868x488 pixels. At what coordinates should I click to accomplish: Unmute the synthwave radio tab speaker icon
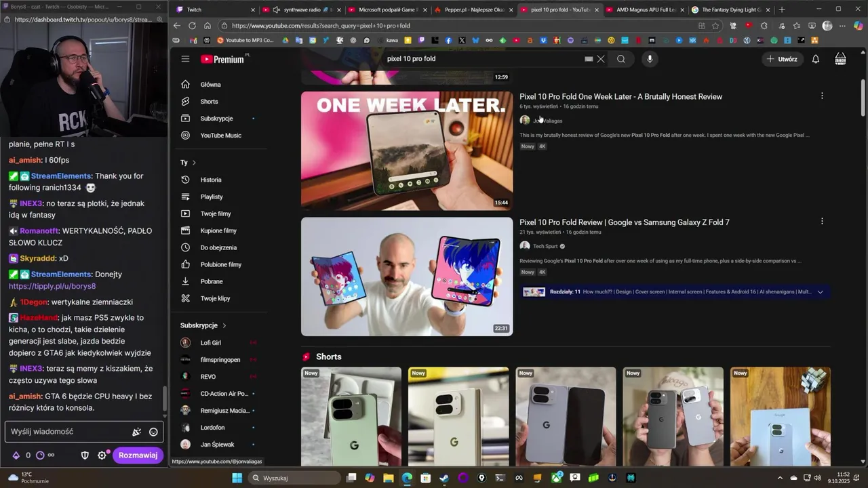tap(276, 9)
